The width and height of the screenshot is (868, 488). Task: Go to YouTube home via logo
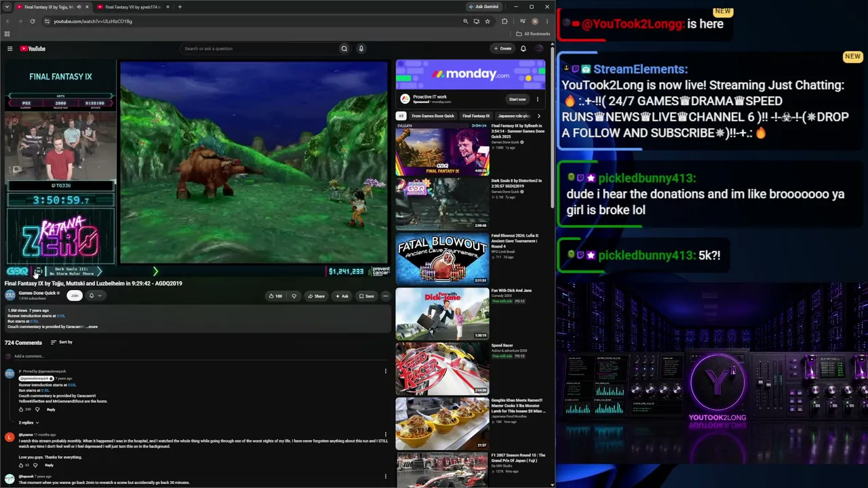pos(33,49)
